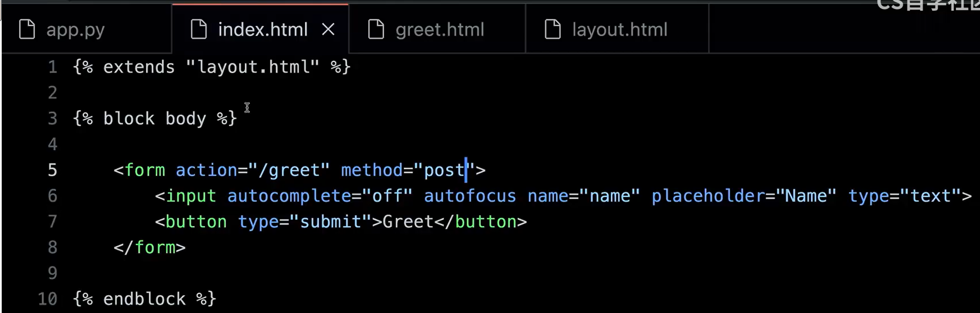Close the index.html tab

[x=328, y=30]
